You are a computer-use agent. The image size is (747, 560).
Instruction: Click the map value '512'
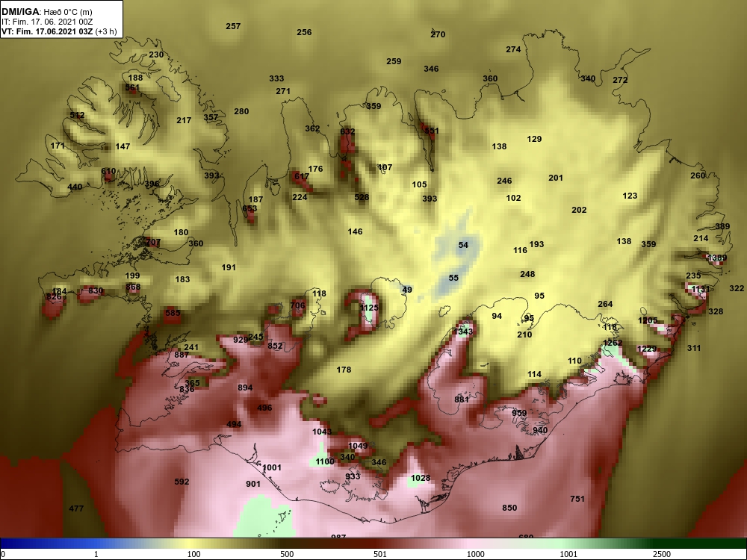(77, 115)
